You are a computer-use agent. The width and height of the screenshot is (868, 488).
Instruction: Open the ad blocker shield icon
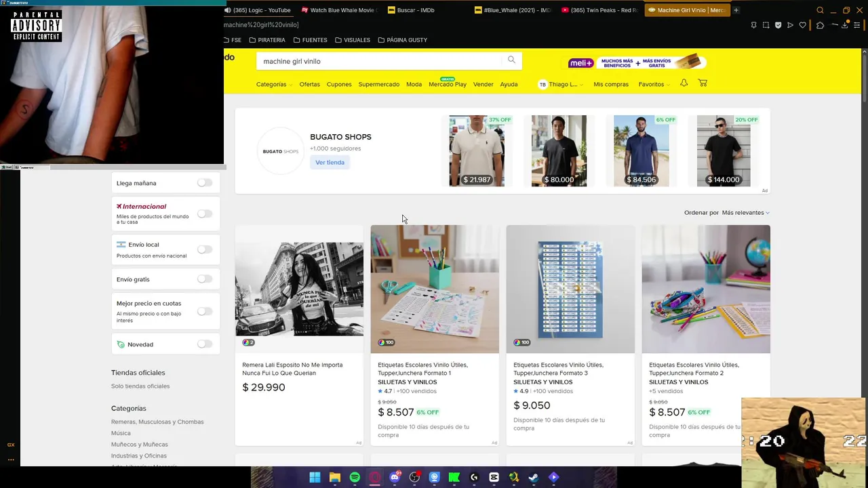click(778, 25)
